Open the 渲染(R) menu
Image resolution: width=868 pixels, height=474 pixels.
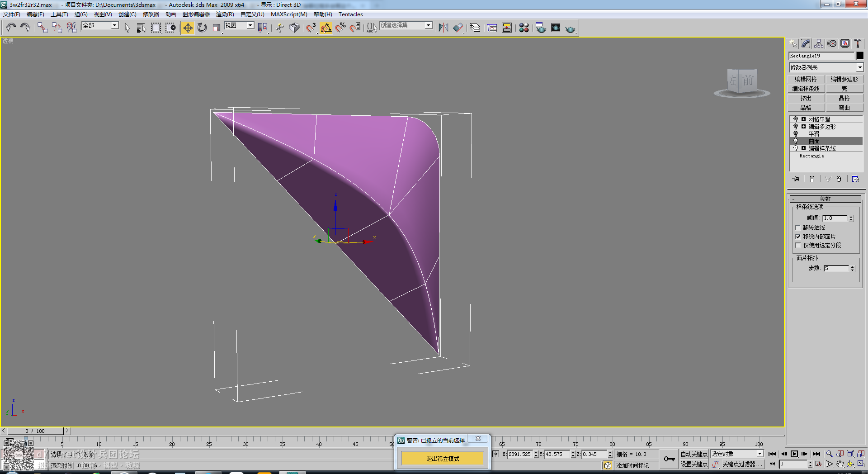click(225, 14)
